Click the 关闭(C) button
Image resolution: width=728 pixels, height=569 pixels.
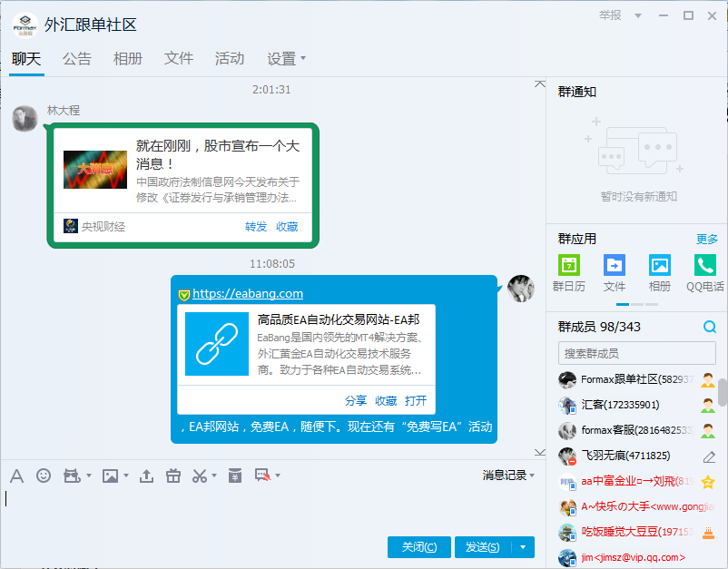[x=418, y=547]
